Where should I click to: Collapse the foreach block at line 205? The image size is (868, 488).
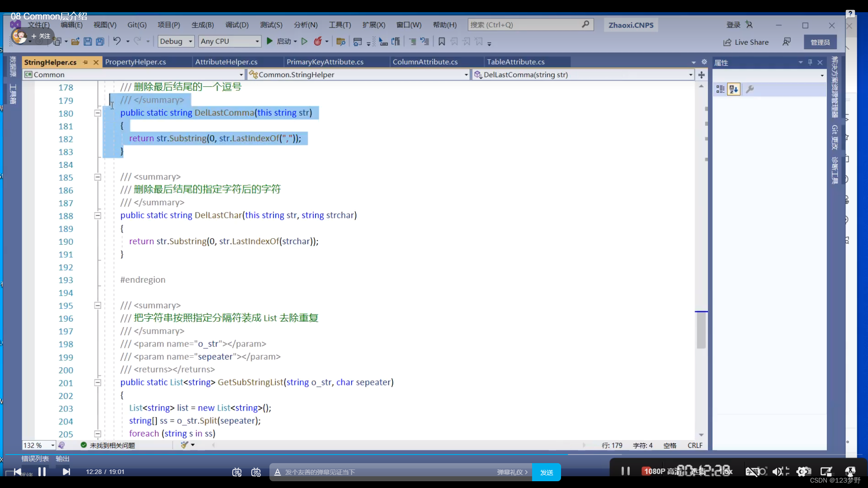pyautogui.click(x=97, y=434)
